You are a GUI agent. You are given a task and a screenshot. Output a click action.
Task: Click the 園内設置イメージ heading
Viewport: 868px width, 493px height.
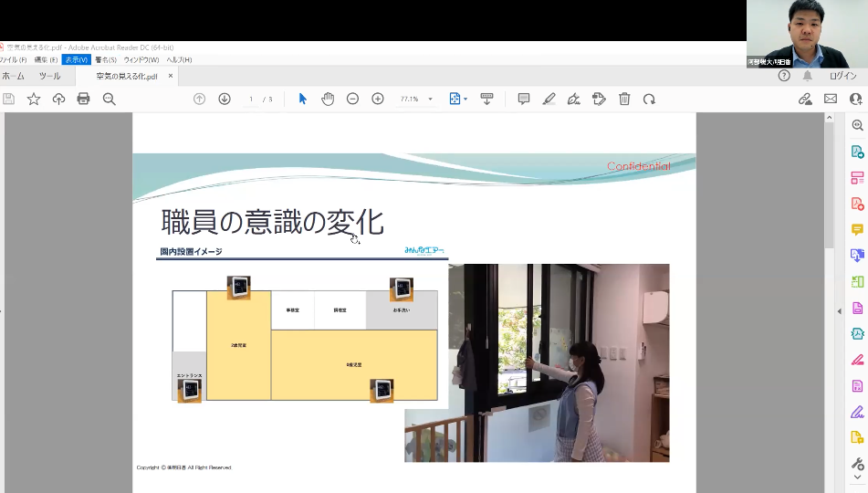(191, 251)
